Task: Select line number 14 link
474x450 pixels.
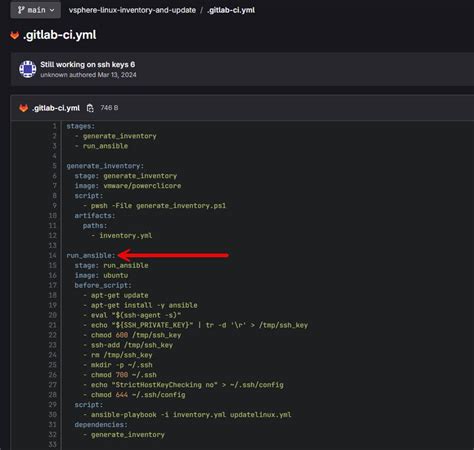Action: 53,255
